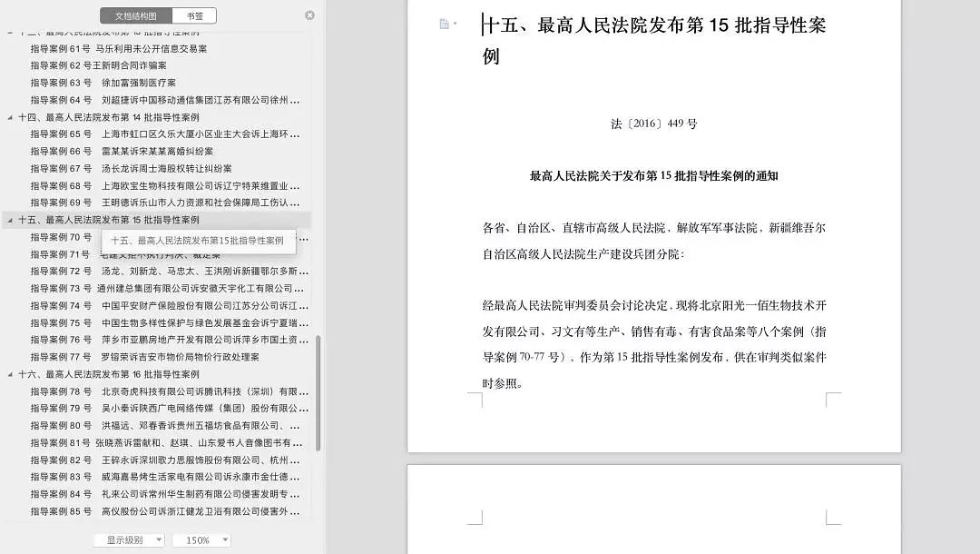Screen dimensions: 980x554
Task: Switch to the 文档结构图 tab
Action: coord(135,15)
